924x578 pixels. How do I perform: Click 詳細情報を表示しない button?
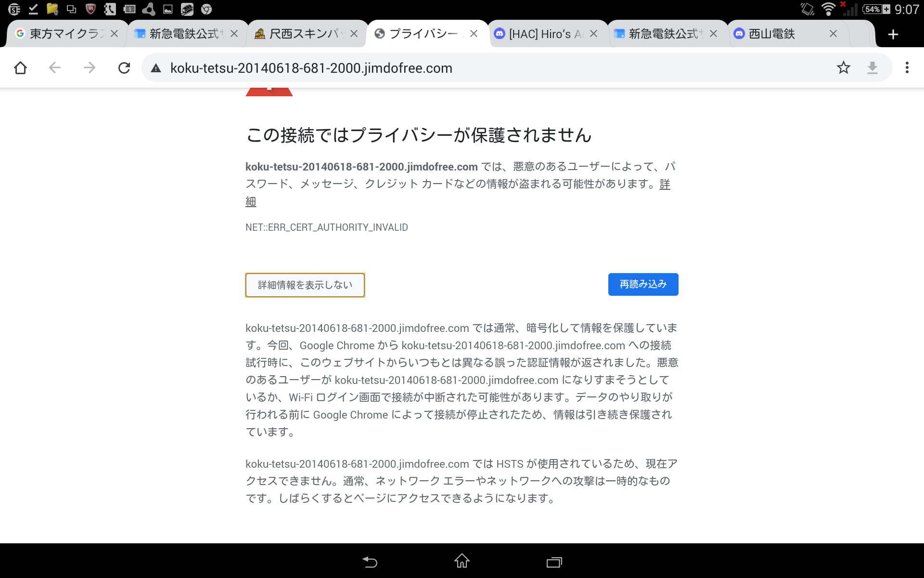pos(305,285)
